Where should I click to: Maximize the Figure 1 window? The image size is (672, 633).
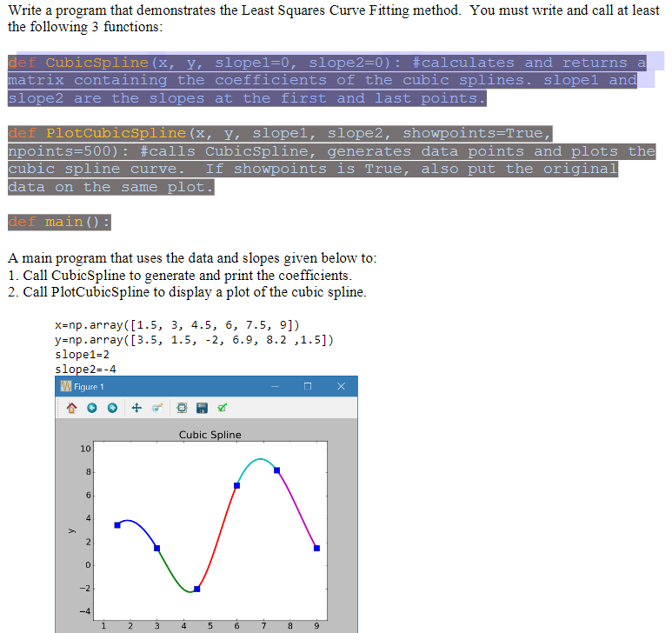pos(307,386)
